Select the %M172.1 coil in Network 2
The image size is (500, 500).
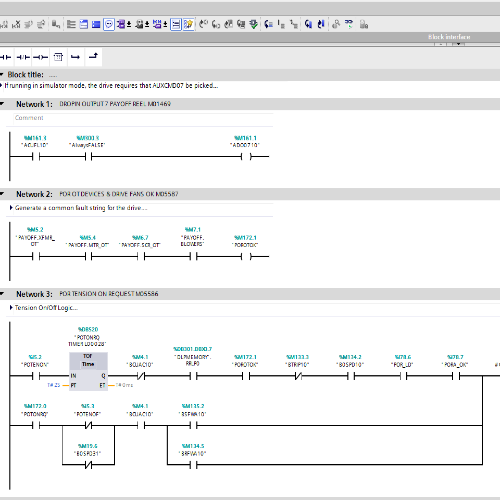[x=246, y=256]
